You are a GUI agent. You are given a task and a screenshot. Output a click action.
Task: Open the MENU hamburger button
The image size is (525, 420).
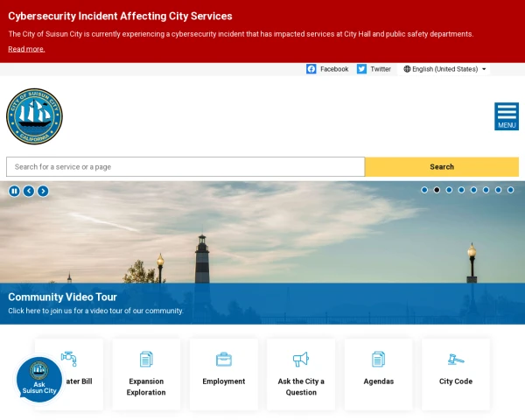point(507,116)
